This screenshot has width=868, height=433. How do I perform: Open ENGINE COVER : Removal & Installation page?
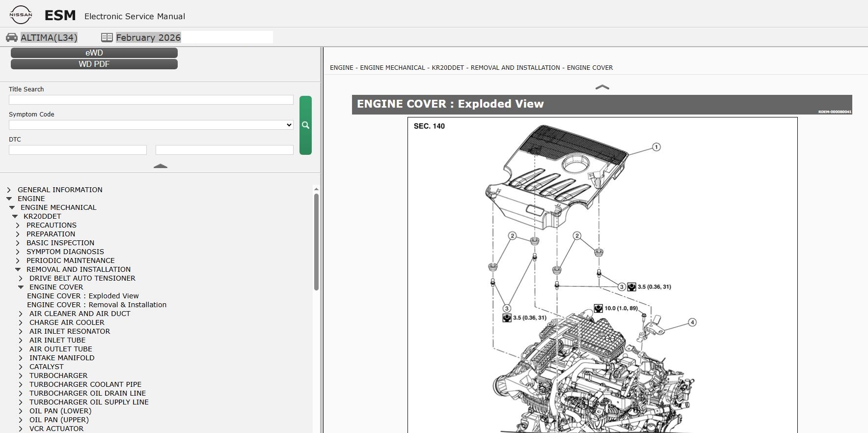tap(97, 305)
